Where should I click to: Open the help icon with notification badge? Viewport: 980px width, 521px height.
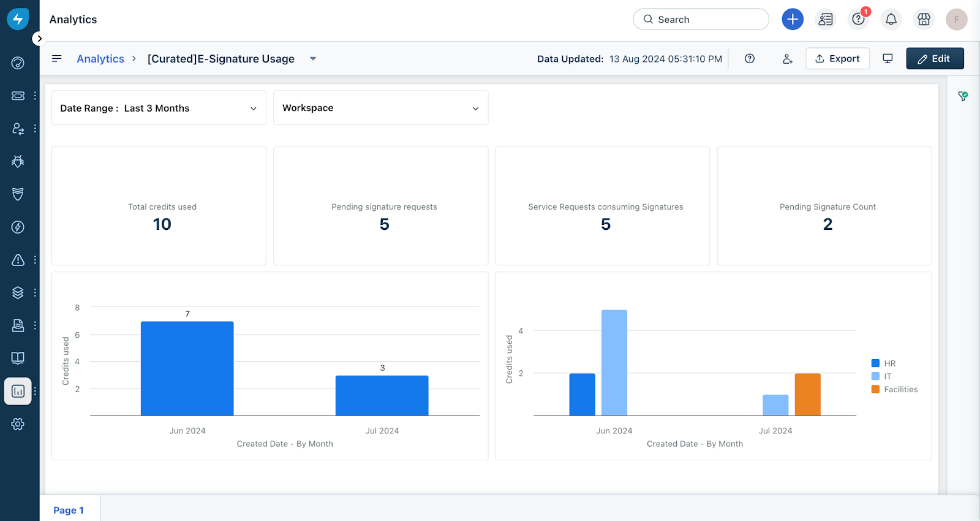[859, 19]
